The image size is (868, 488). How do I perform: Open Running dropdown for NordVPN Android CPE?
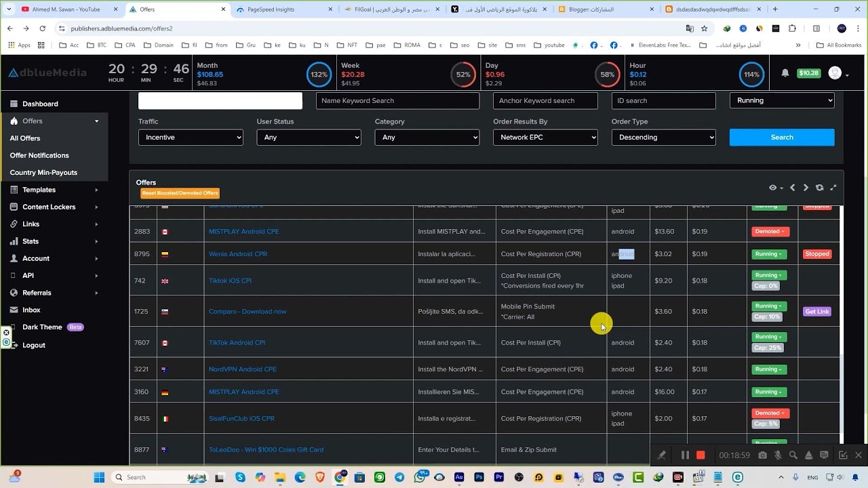tap(769, 369)
